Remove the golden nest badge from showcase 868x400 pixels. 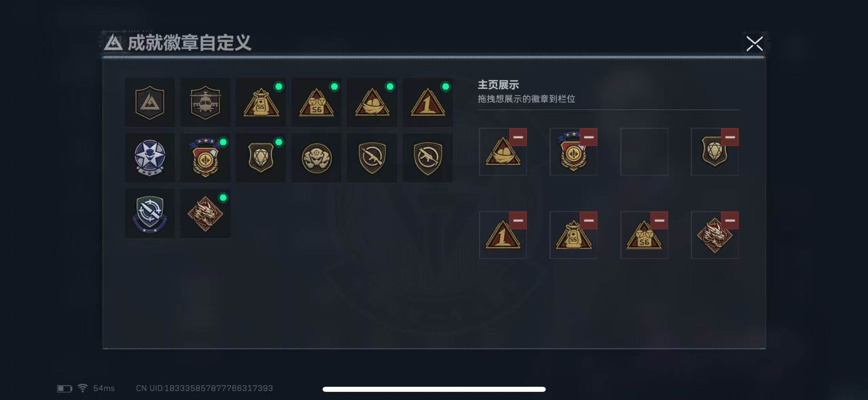(518, 137)
